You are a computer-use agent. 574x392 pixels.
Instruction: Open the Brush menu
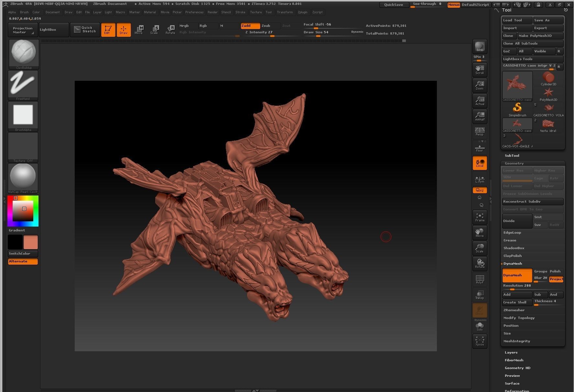point(24,12)
